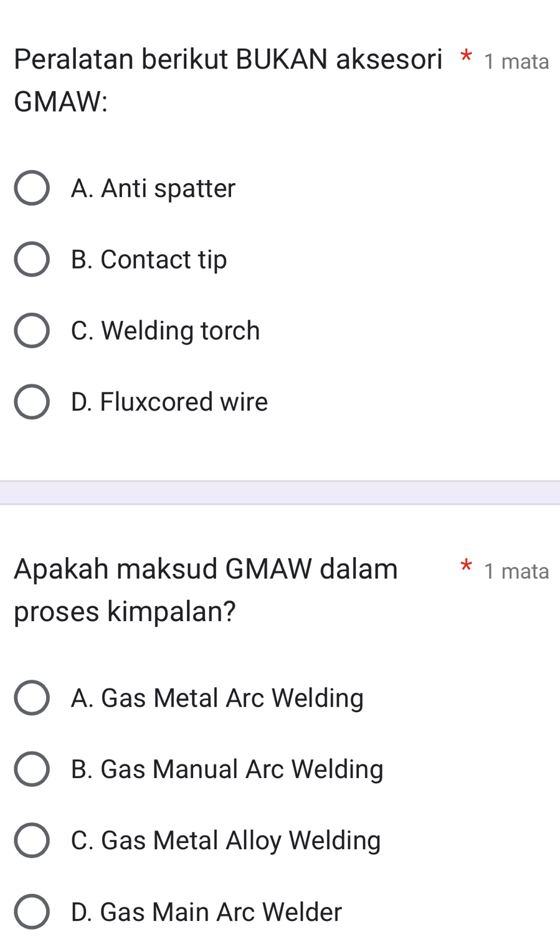Pick the Fluxcored wire radio circle
The width and height of the screenshot is (560, 947).
pyautogui.click(x=32, y=402)
